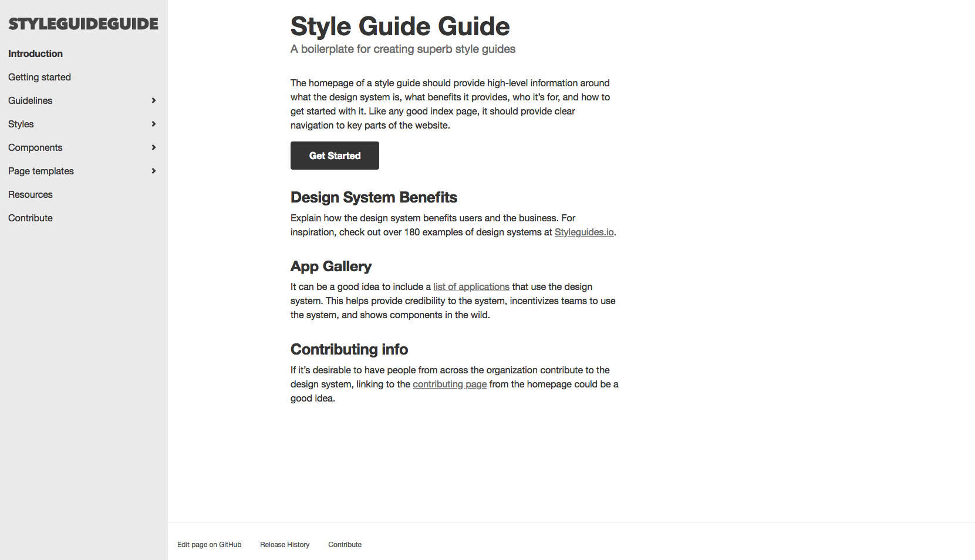Expand the Components submenu chevron

pos(154,147)
